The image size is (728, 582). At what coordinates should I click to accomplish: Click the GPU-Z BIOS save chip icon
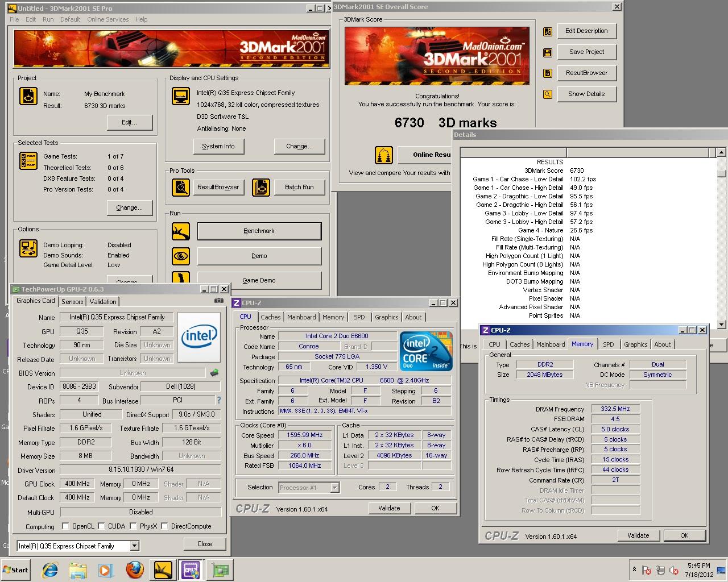214,373
